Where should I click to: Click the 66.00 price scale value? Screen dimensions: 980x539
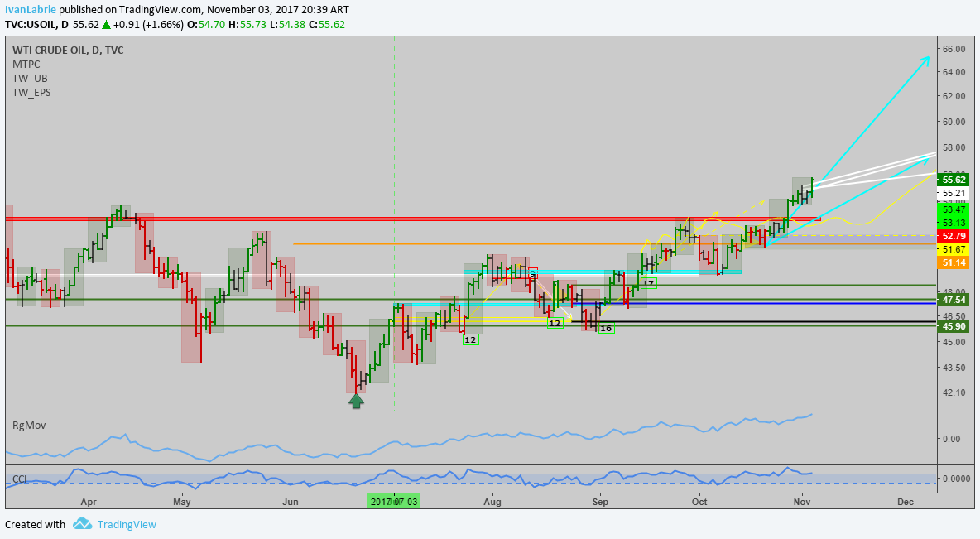954,49
